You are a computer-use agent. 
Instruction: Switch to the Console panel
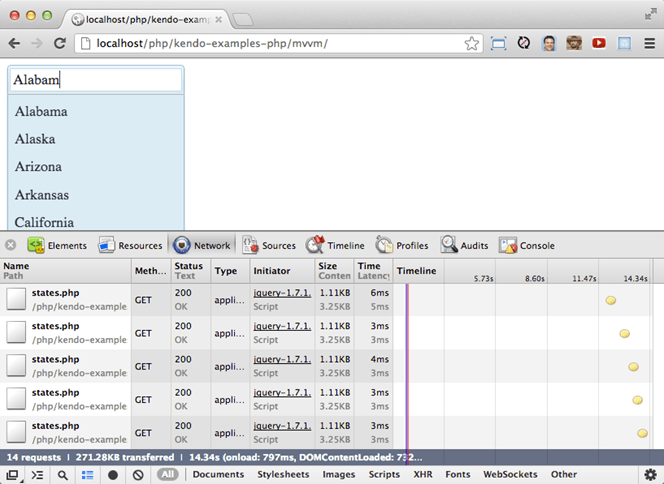point(526,245)
